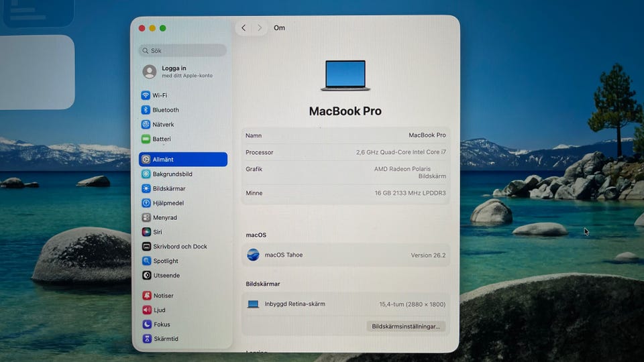Click the macOS Tahoe logo icon
644x362 pixels.
point(253,255)
